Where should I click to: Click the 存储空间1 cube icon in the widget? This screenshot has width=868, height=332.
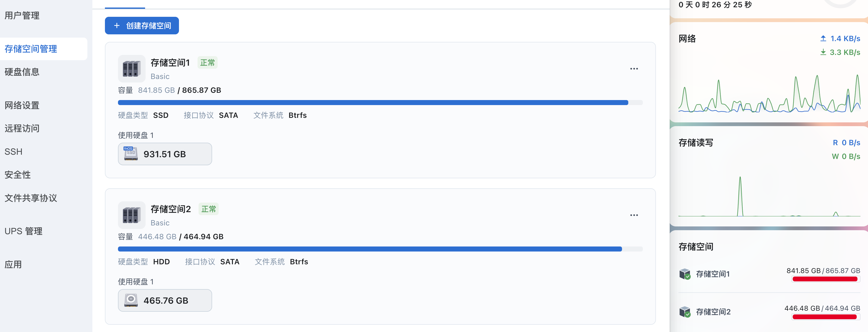point(685,274)
